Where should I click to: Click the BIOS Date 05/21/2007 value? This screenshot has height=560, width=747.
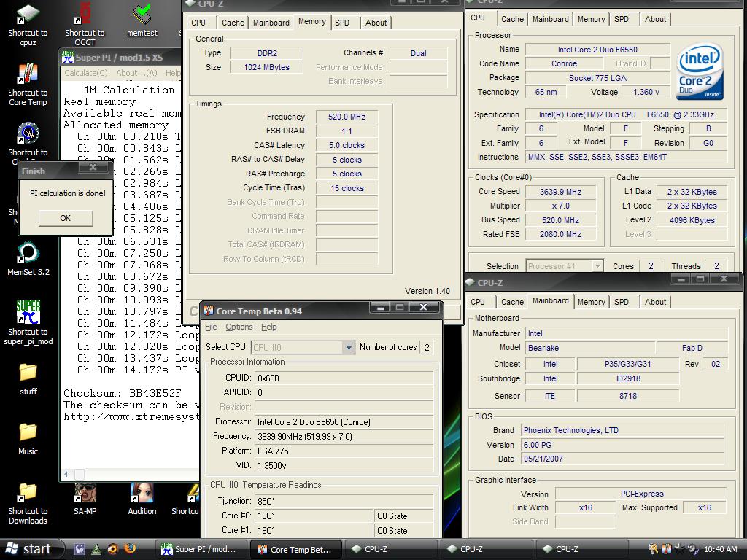(x=622, y=459)
